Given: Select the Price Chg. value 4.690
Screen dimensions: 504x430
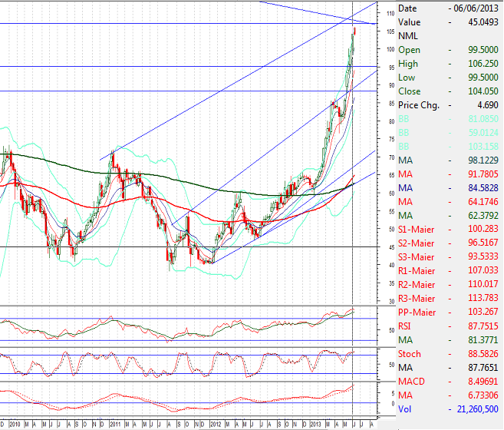Looking at the screenshot, I should 486,105.
